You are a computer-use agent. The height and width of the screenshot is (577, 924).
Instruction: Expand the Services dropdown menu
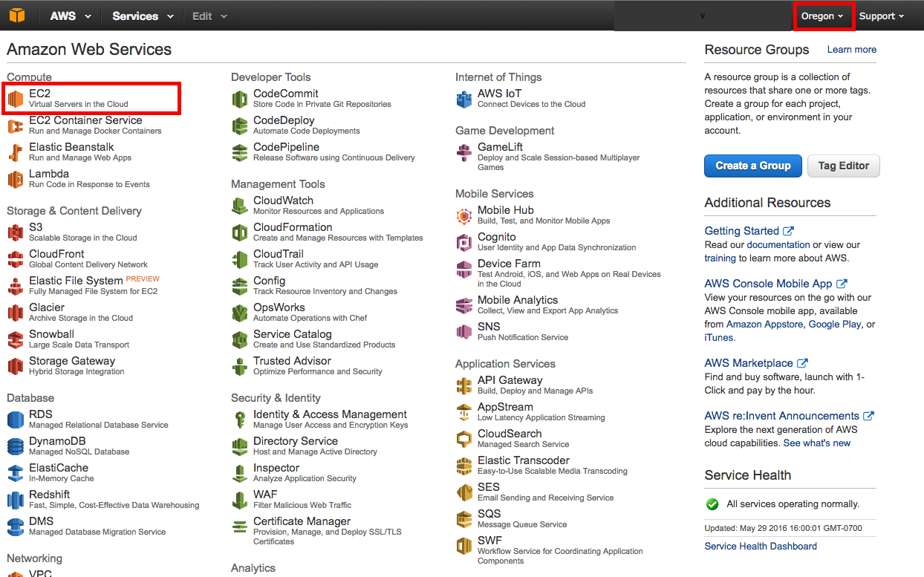tap(143, 16)
